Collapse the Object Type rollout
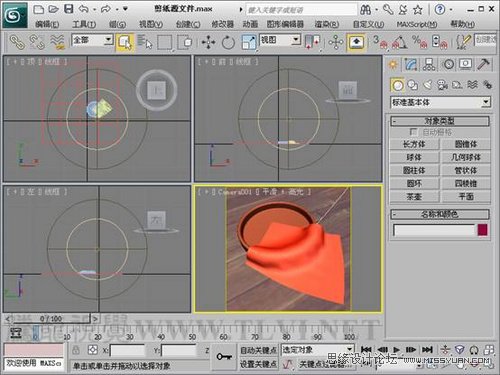The height and width of the screenshot is (375, 500). (440, 121)
